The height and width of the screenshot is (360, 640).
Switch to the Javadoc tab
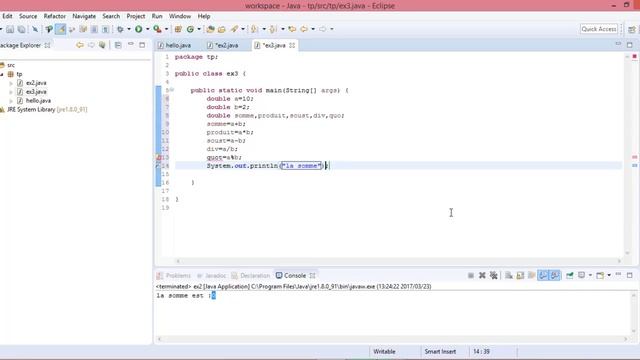point(211,276)
